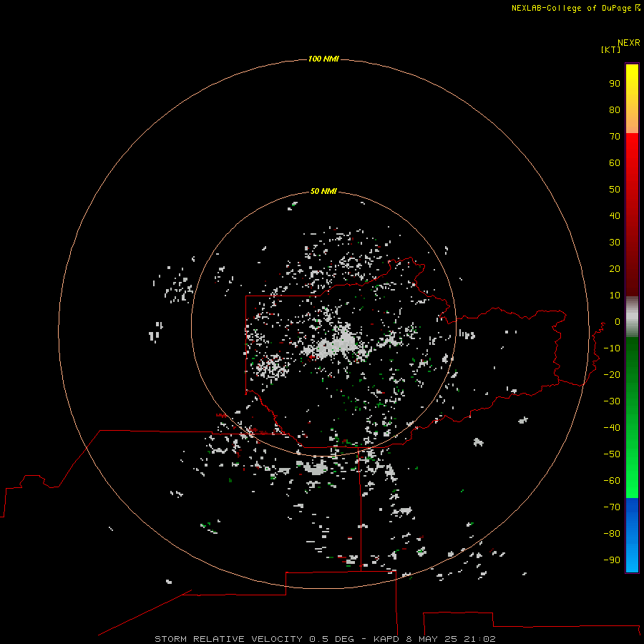The width and height of the screenshot is (644, 644).
Task: Click the 60 value on the velocity scale
Action: pyautogui.click(x=615, y=163)
